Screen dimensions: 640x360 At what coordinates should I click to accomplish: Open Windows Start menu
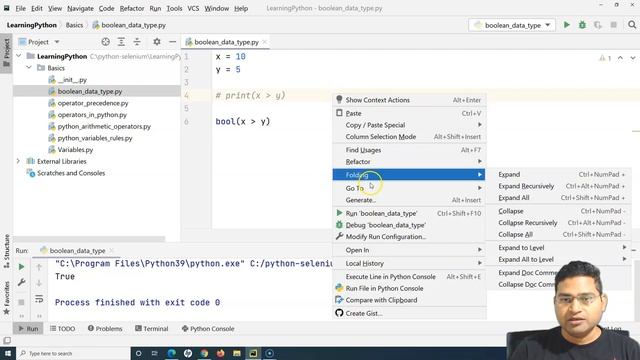(7, 353)
